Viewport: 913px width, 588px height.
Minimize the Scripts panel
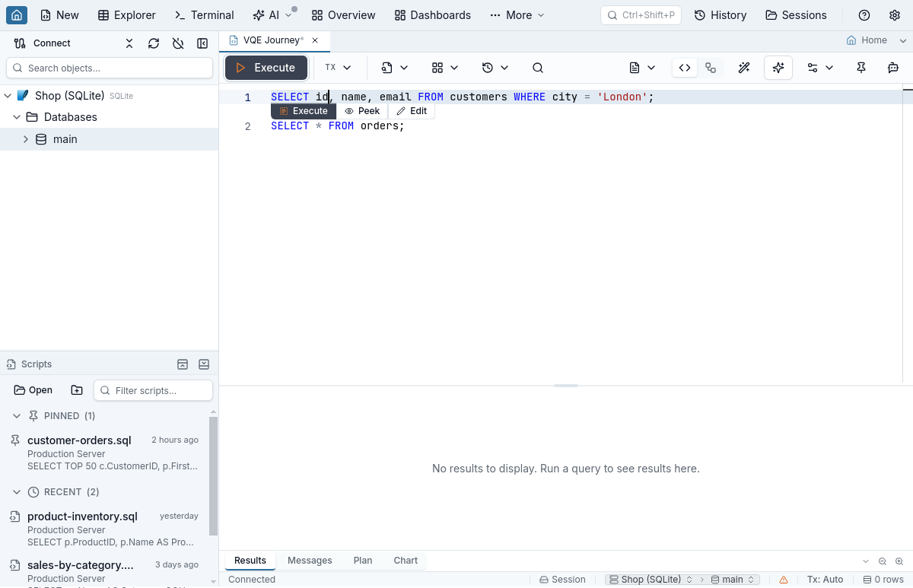coord(204,364)
